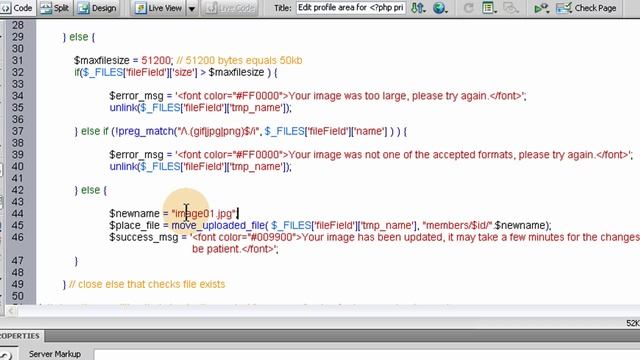
Task: Click the Visual Aids icon
Action: coord(511,8)
